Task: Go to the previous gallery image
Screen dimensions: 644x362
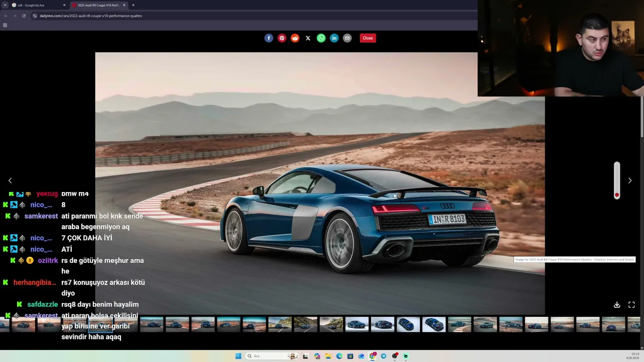Action: 10,180
